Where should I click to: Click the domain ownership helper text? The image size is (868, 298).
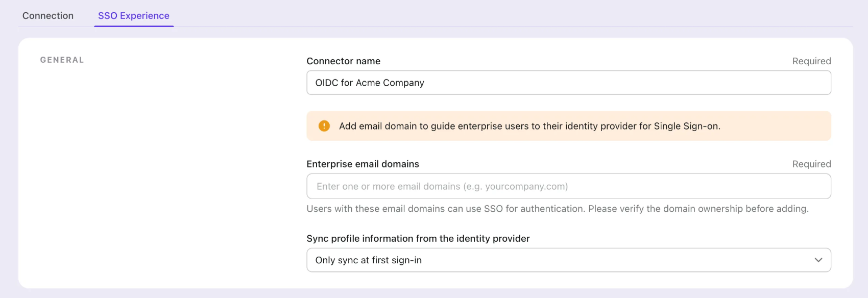click(x=557, y=209)
